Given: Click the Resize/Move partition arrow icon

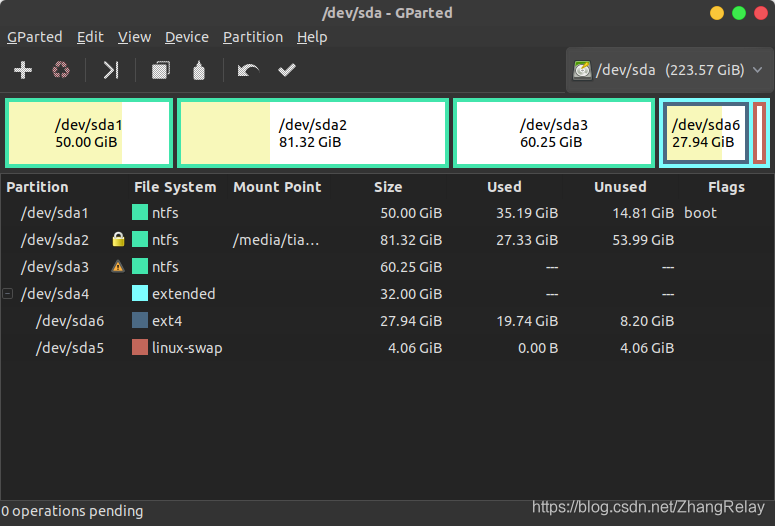Looking at the screenshot, I should pyautogui.click(x=111, y=70).
